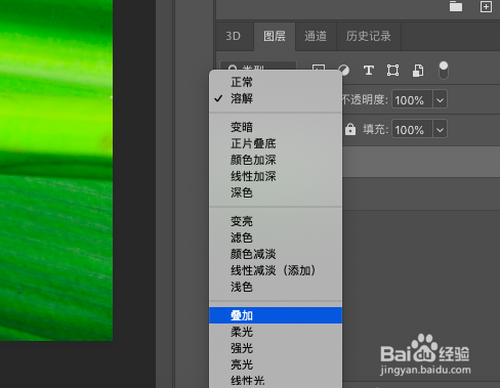Filter layers by text type (T icon)
This screenshot has width=500, height=388.
click(x=368, y=70)
